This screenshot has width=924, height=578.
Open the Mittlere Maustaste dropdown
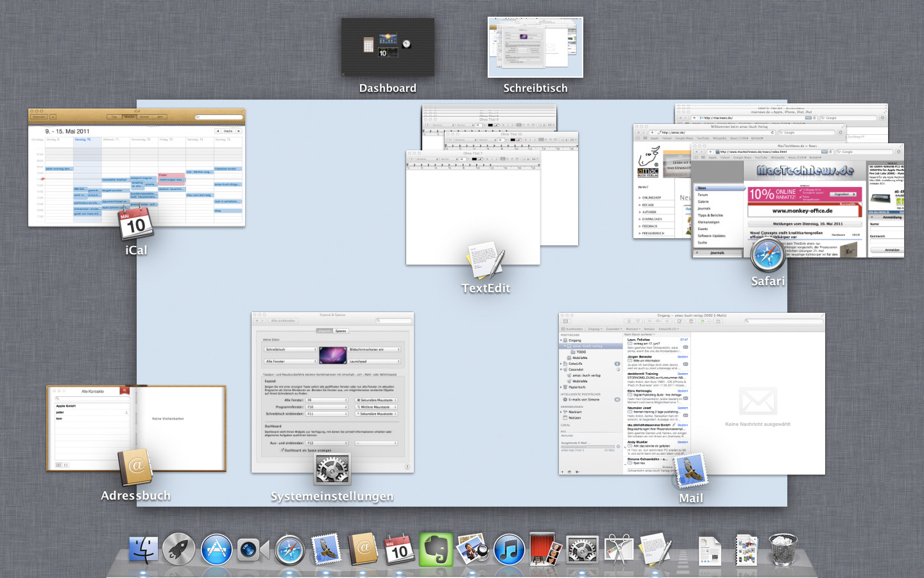[x=377, y=407]
